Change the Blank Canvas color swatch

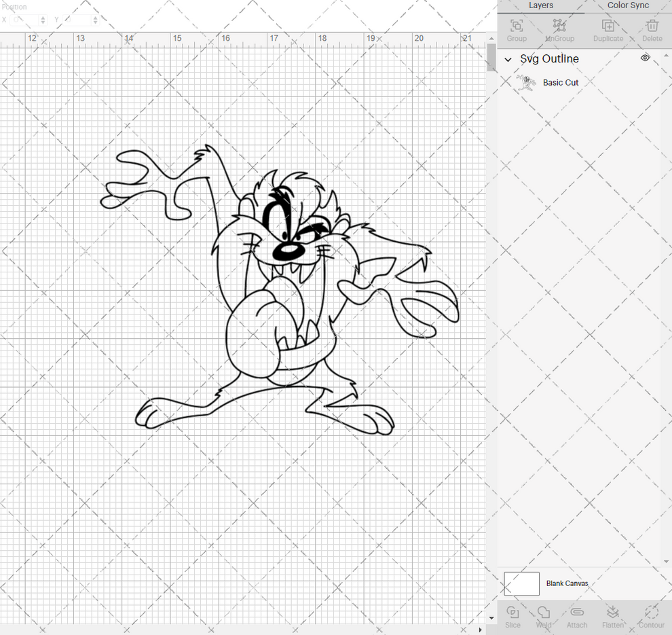click(x=521, y=583)
